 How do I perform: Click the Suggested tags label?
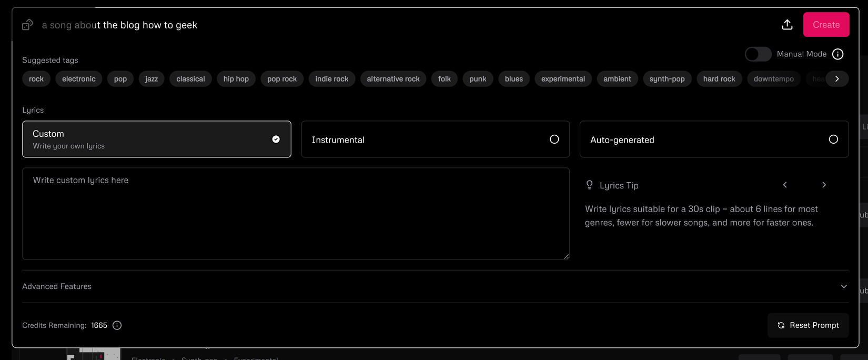(x=50, y=60)
